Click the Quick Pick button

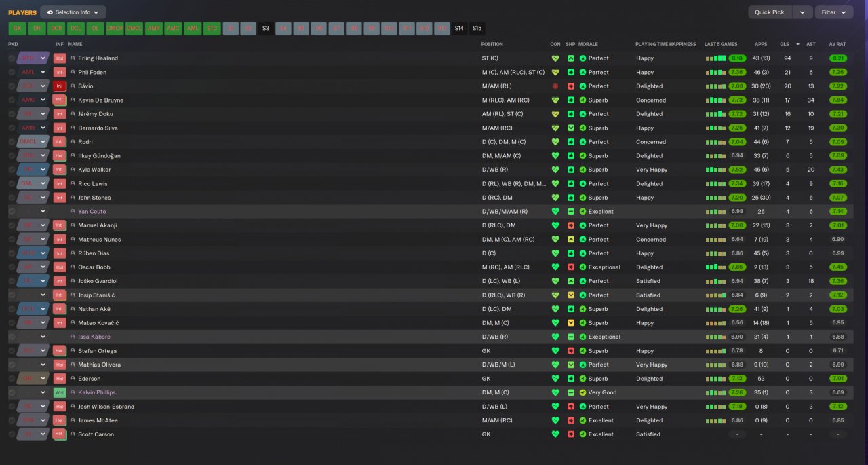pos(770,12)
